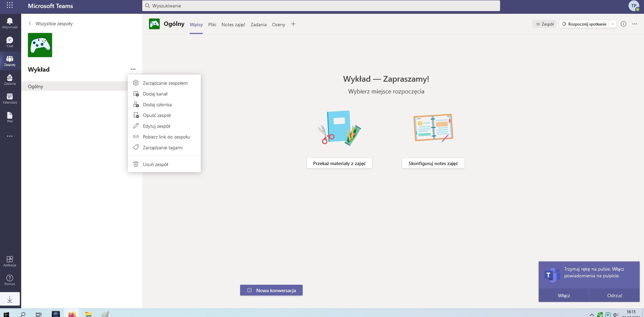The width and height of the screenshot is (644, 317).
Task: Select Opuść zespół menu entry
Action: click(x=164, y=115)
